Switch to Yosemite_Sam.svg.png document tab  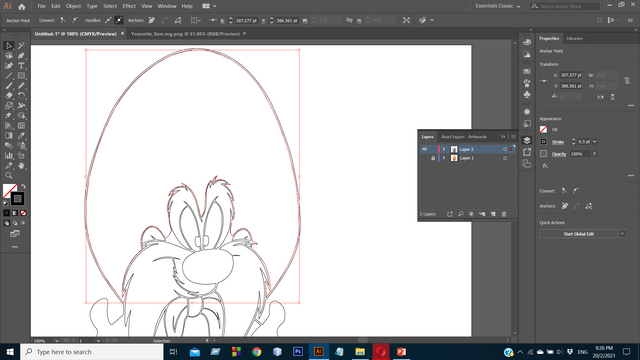pos(185,34)
